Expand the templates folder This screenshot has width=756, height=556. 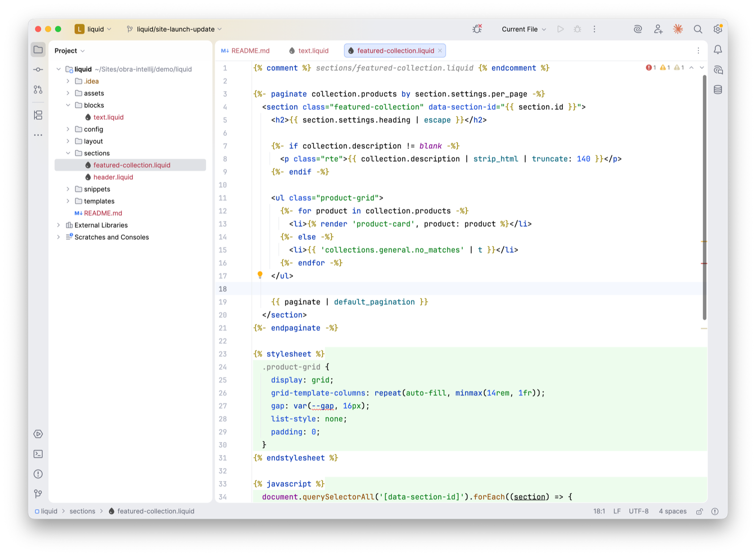tap(68, 201)
